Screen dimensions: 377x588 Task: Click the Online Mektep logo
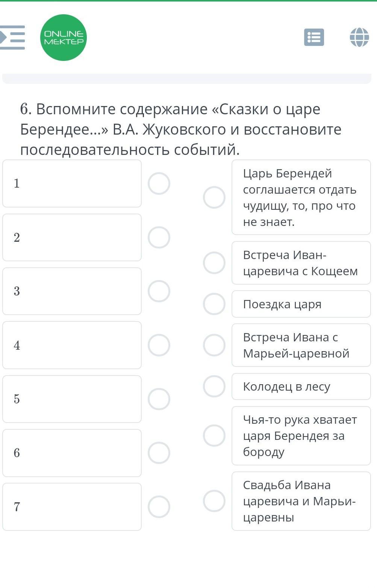pyautogui.click(x=64, y=38)
